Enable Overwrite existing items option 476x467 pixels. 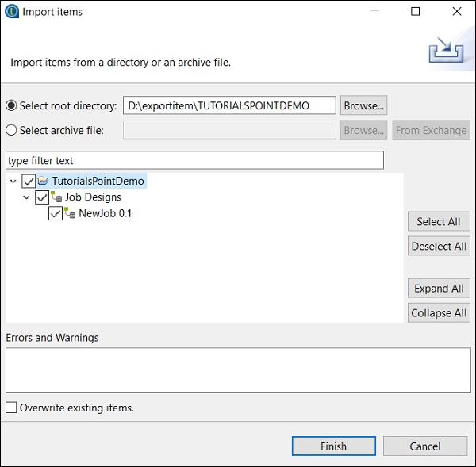click(x=12, y=408)
